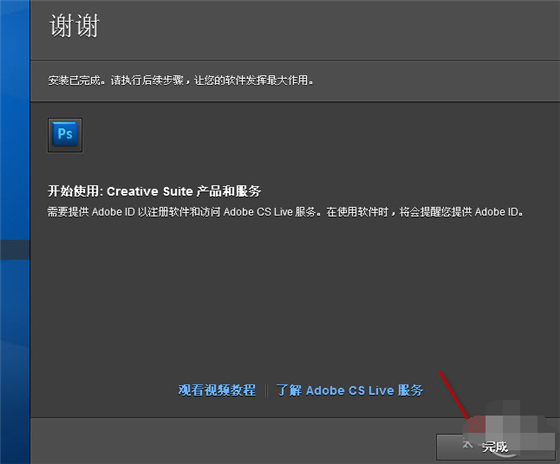This screenshot has height=464, width=560.
Task: Click the 安装已完成 message text
Action: [x=181, y=80]
